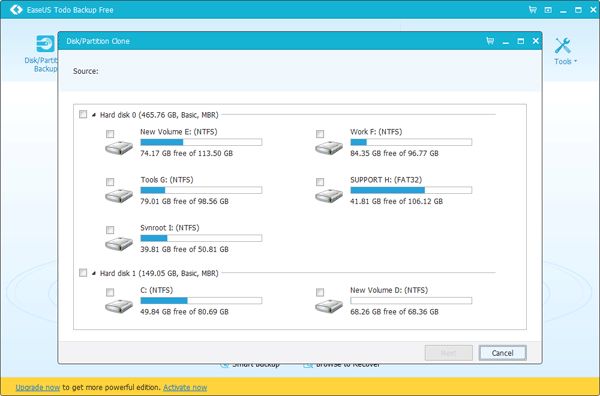Click the Activate now link
Screen dimensions: 600x396
click(x=185, y=388)
